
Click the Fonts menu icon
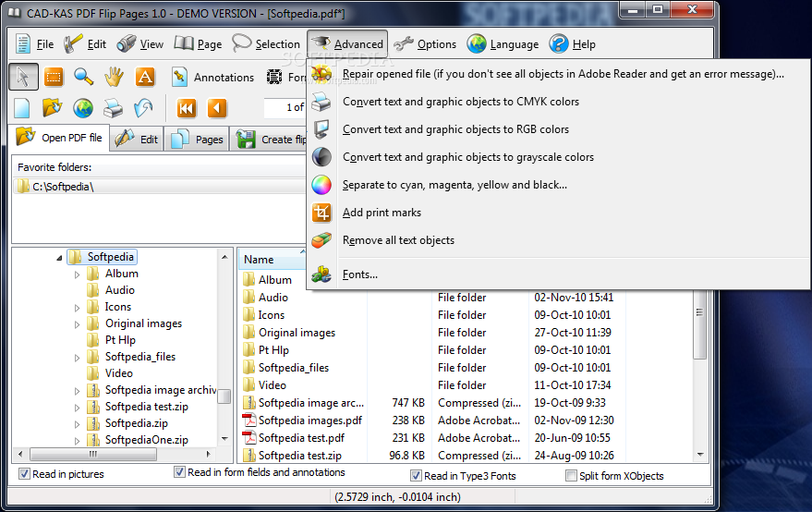click(x=321, y=274)
